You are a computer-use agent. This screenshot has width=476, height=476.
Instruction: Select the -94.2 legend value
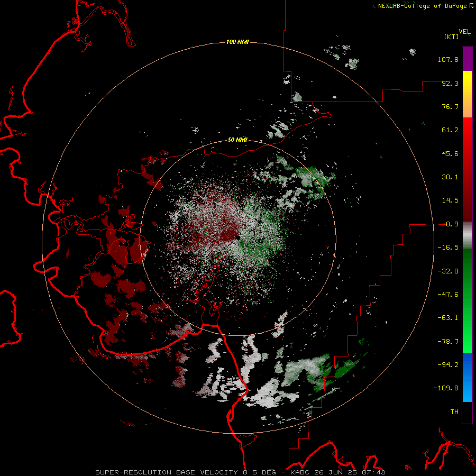(x=448, y=364)
